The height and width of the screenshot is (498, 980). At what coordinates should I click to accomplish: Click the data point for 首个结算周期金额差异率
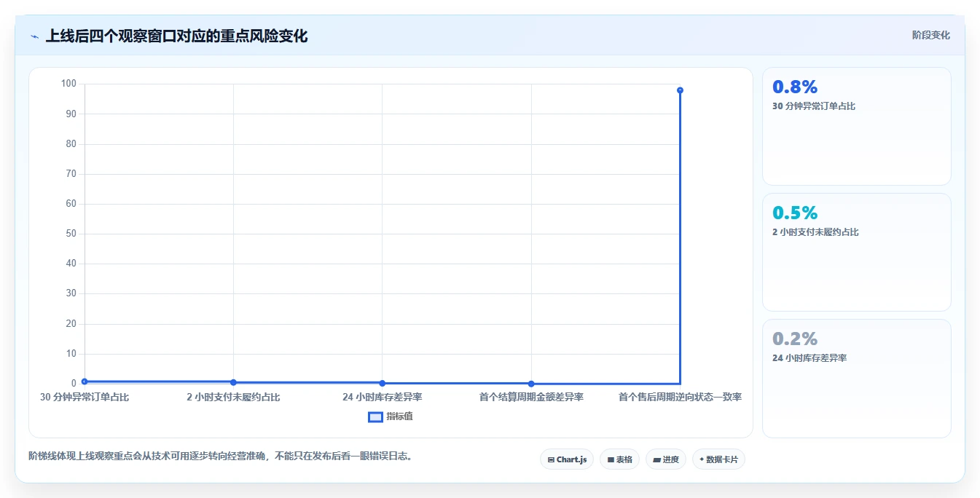(x=531, y=384)
